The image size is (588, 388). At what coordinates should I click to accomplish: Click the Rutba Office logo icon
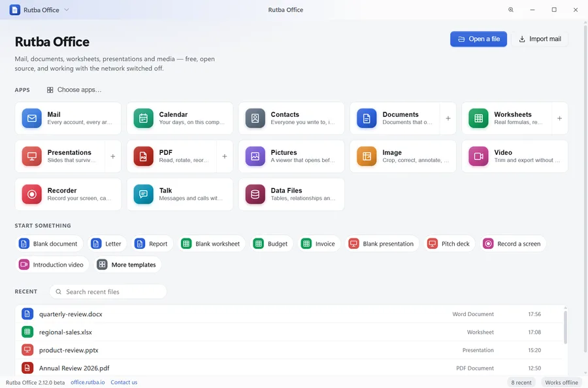(x=14, y=10)
